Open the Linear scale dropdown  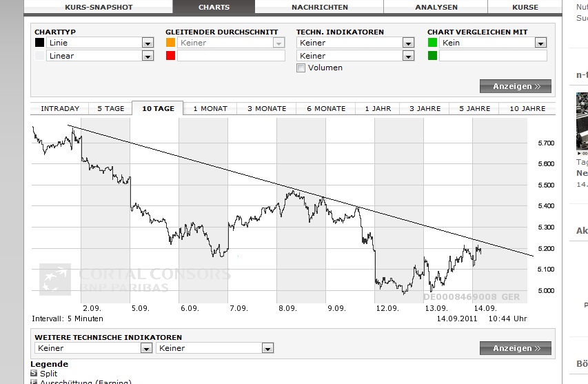click(x=148, y=56)
